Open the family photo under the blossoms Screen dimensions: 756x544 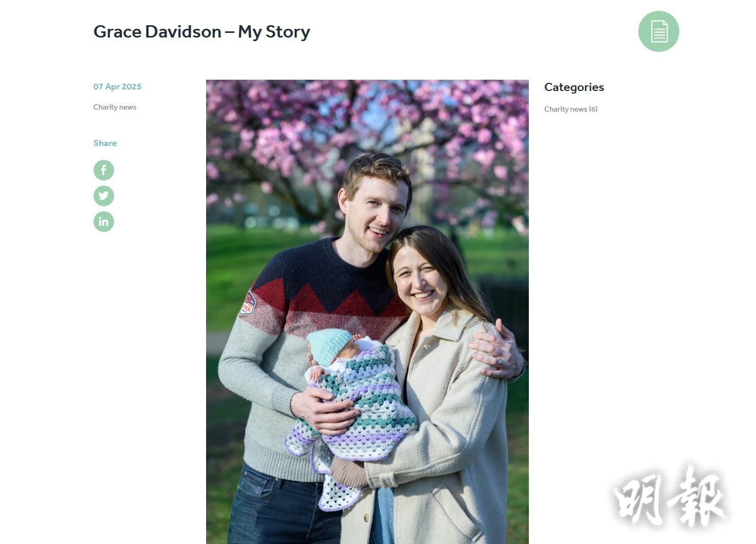367,312
